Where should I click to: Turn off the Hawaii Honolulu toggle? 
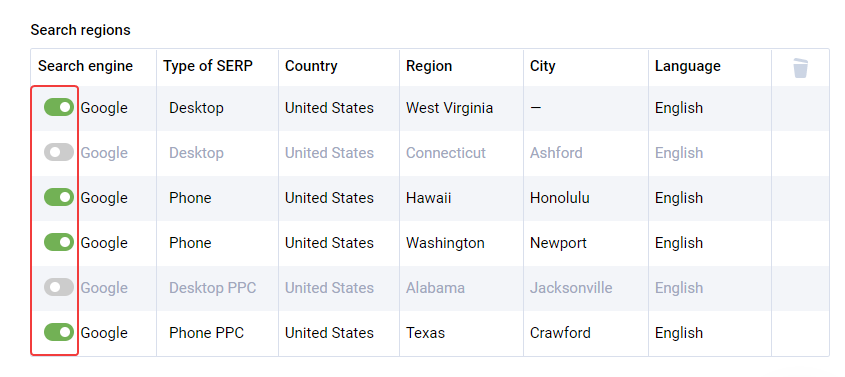pyautogui.click(x=59, y=197)
